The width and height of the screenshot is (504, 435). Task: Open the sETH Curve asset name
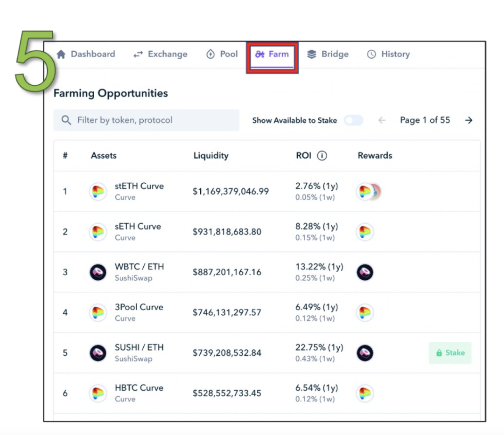(x=138, y=227)
